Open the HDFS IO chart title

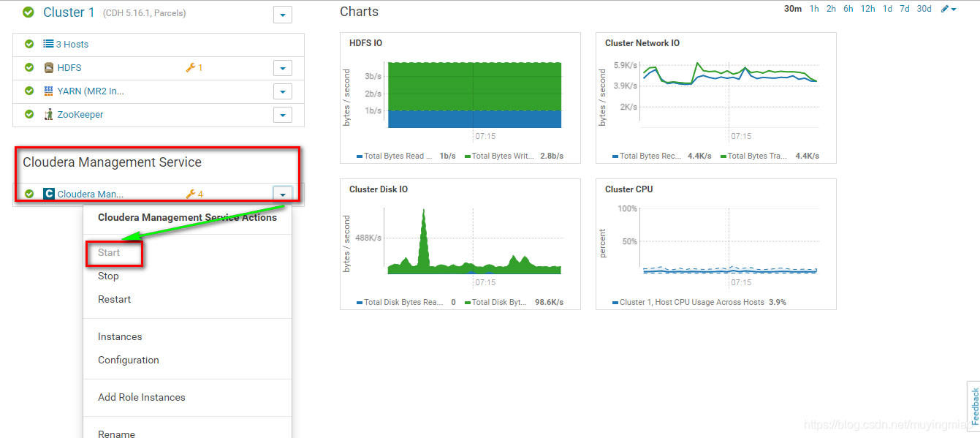365,43
